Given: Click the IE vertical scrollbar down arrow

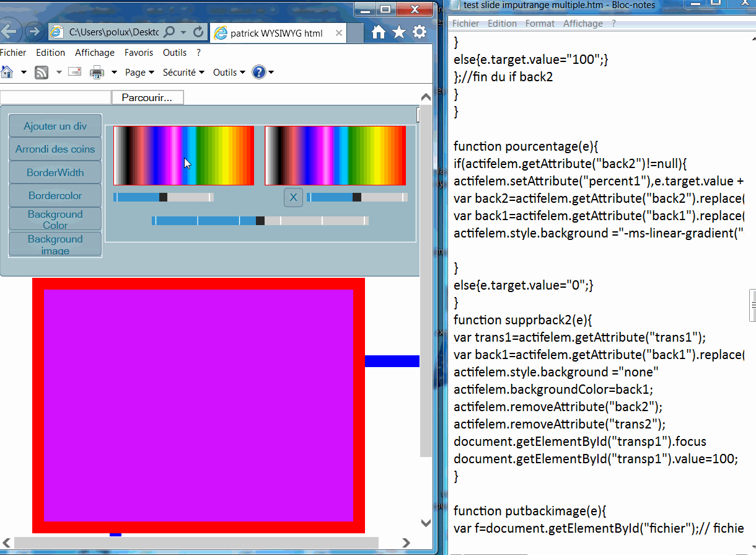Looking at the screenshot, I should (426, 523).
